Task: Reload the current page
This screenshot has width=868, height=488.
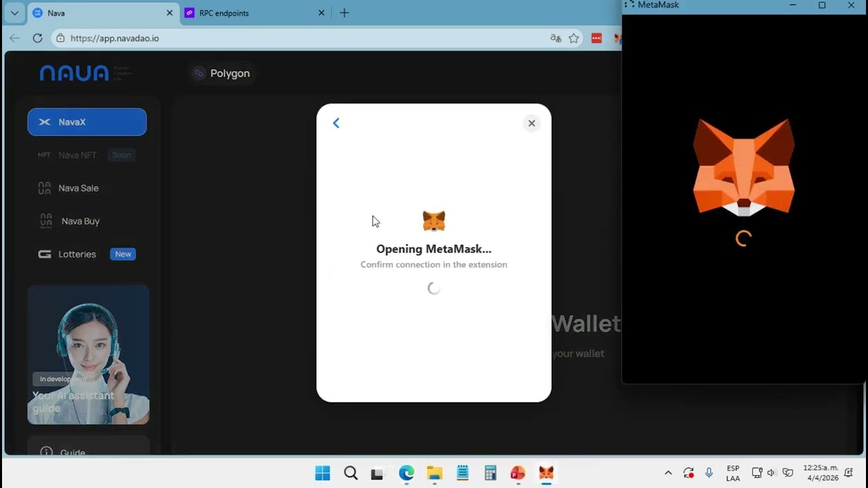Action: point(37,38)
